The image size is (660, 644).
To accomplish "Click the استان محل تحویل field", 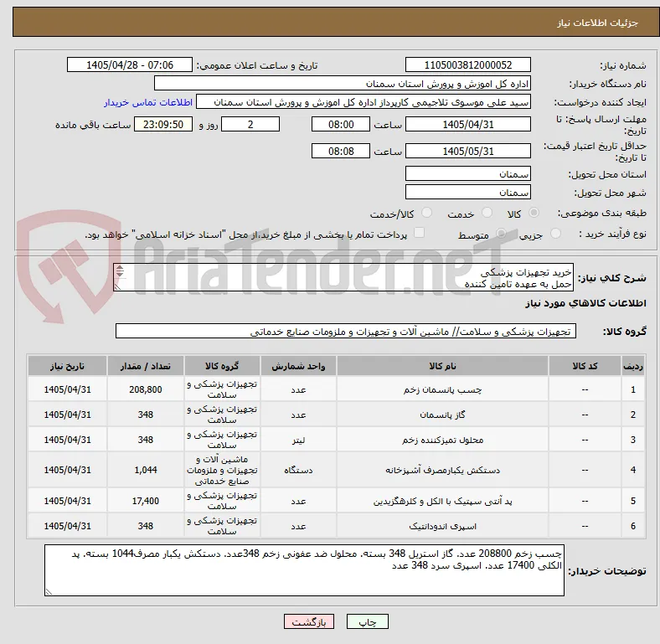I will click(x=467, y=173).
